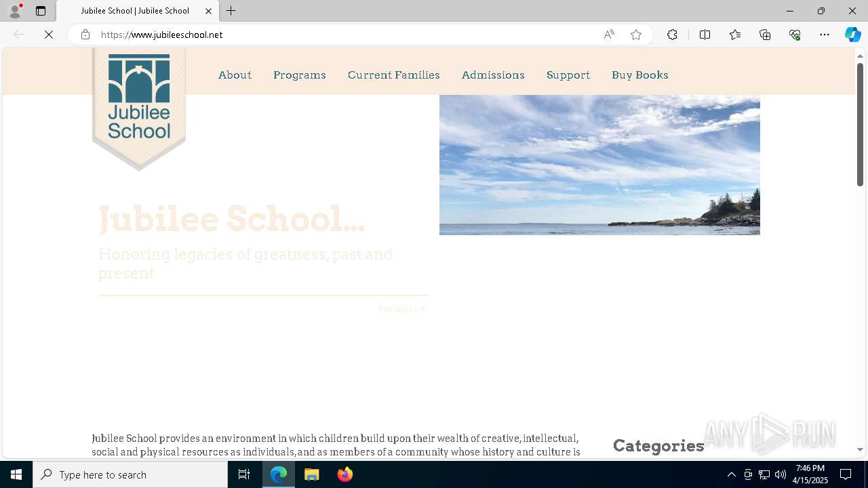Open the Admissions menu
This screenshot has height=488, width=868.
[493, 75]
